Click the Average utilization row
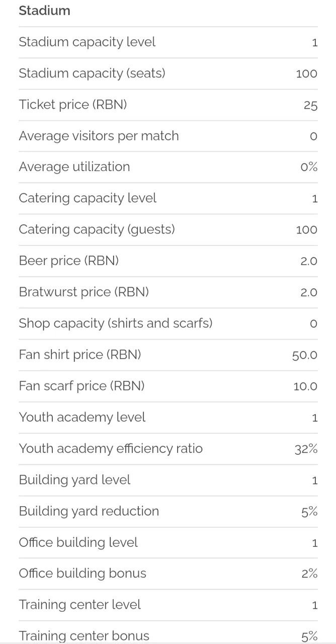This screenshot has width=336, height=644. (x=168, y=167)
